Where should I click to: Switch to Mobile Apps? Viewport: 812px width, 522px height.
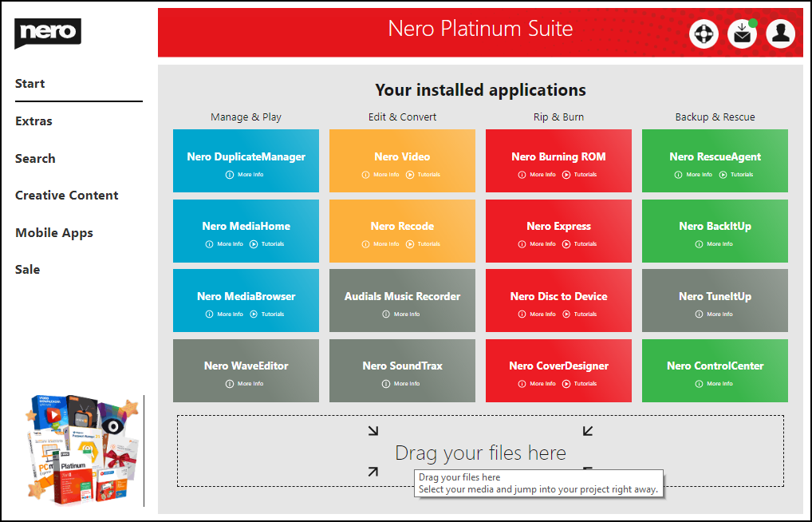pyautogui.click(x=54, y=233)
